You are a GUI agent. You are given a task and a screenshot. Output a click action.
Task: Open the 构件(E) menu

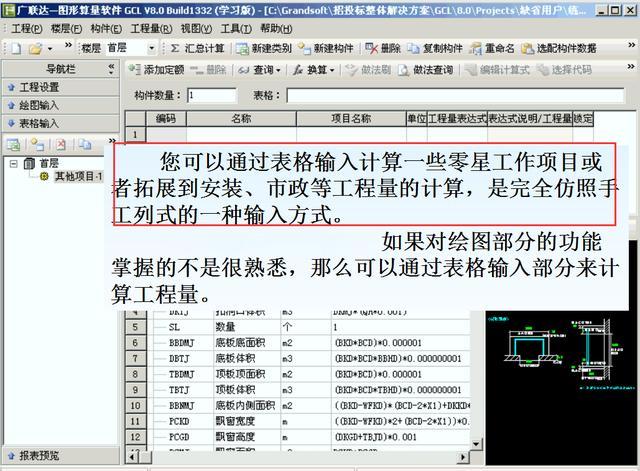[106, 29]
